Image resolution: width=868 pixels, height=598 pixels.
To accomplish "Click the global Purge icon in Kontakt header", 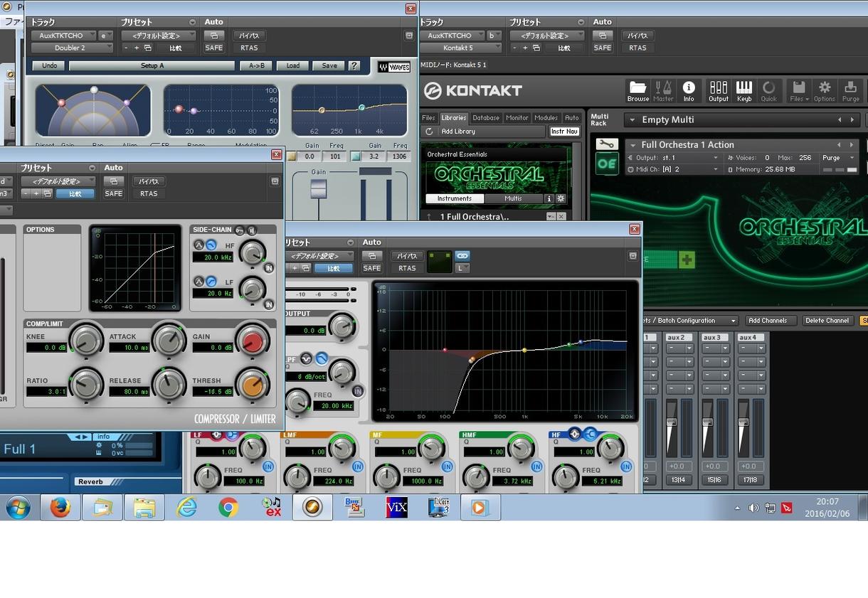I will click(851, 90).
